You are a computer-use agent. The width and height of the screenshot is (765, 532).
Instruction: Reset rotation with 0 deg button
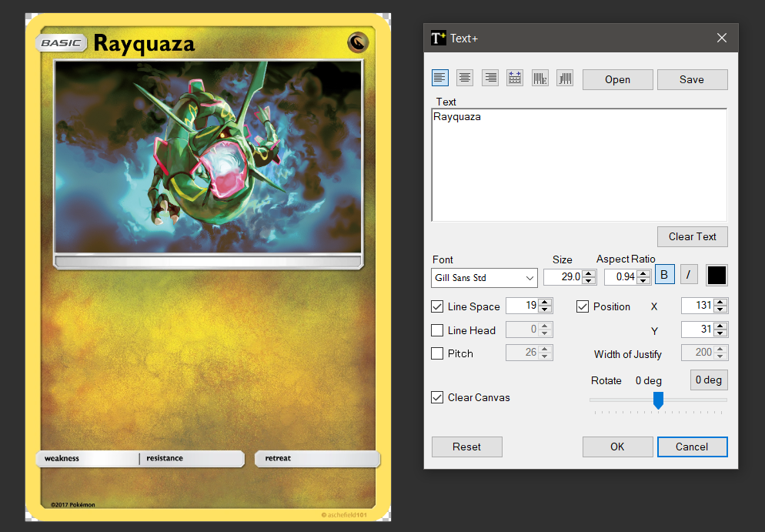709,380
